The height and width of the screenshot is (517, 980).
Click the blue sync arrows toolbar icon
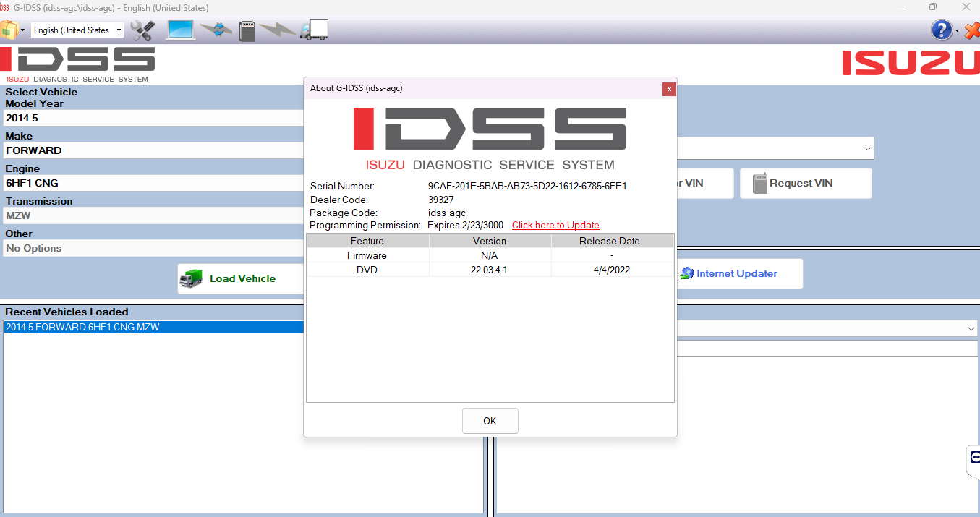point(216,30)
